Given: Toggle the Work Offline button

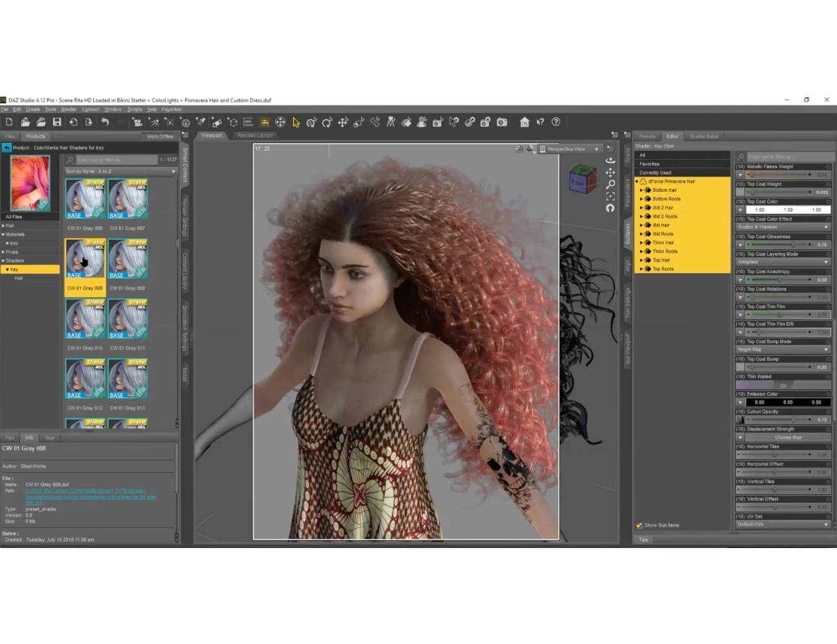Looking at the screenshot, I should coord(160,136).
